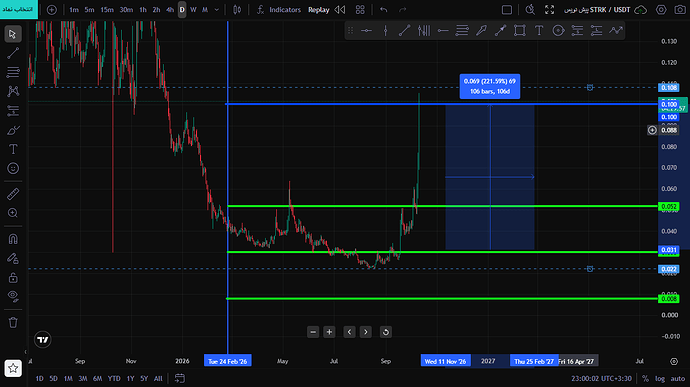Screen dimensions: 690x387
Task: Select vertical line in favorites toolbar
Action: (x=385, y=30)
